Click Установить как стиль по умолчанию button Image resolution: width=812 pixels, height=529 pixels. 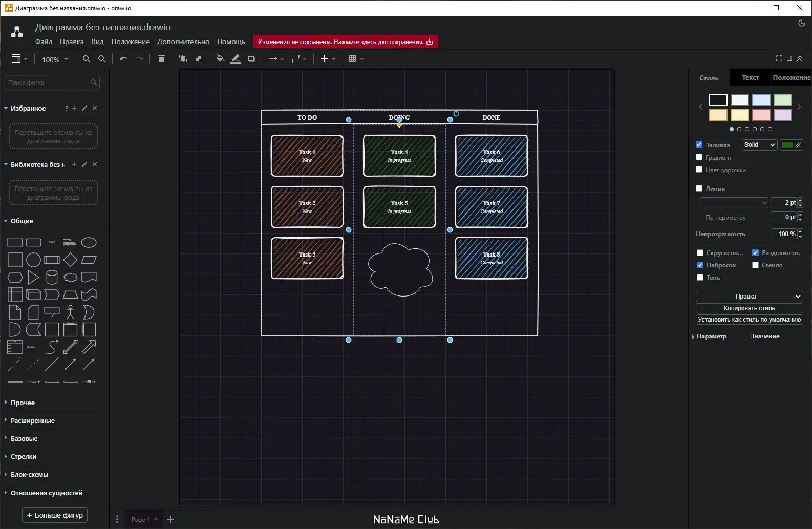749,319
